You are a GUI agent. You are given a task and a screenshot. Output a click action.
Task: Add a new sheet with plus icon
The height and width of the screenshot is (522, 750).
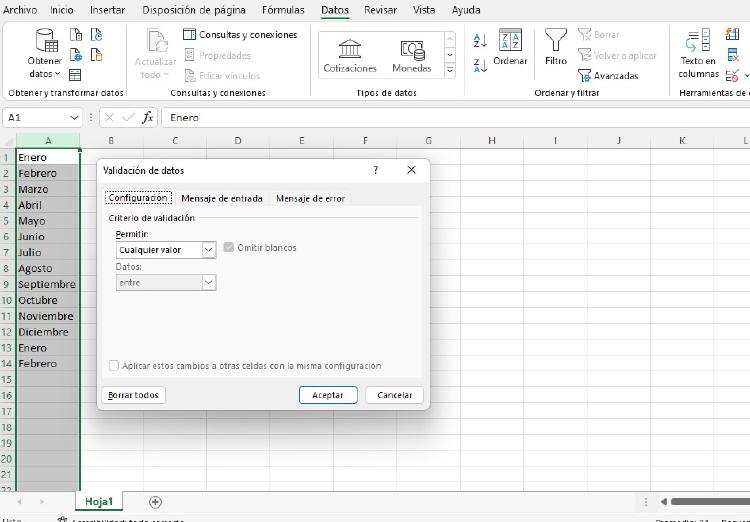[155, 502]
